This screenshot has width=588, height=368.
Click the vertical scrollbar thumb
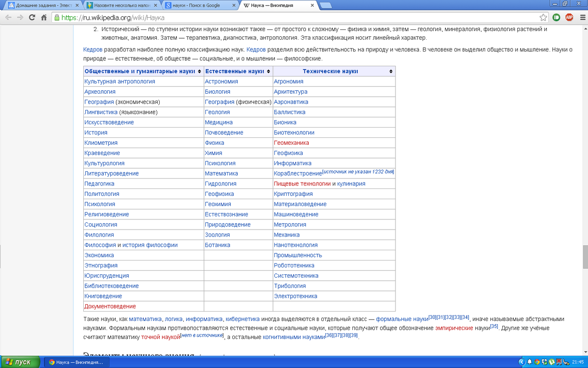(x=585, y=257)
